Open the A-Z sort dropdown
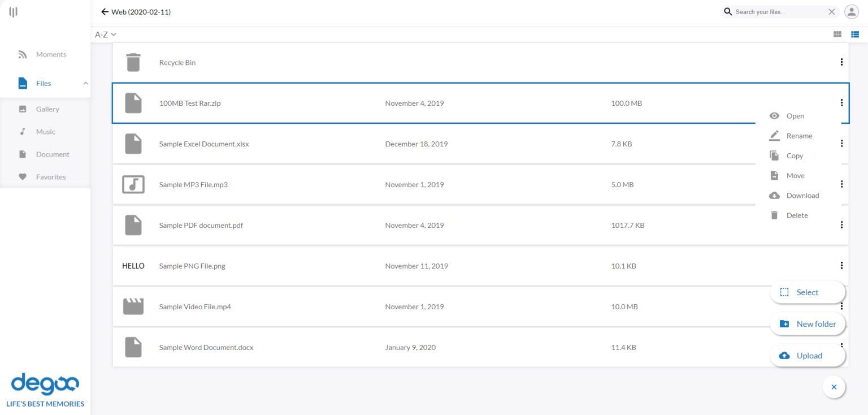This screenshot has height=415, width=868. (x=105, y=34)
